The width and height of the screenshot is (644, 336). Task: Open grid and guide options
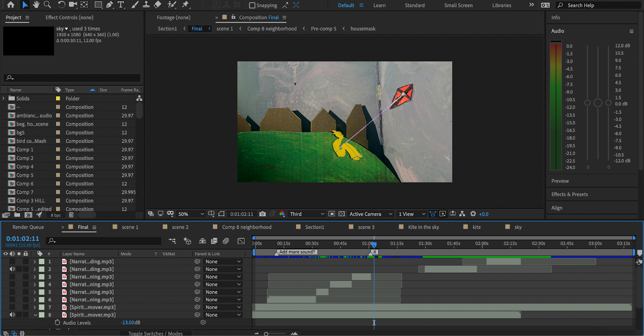(x=211, y=214)
